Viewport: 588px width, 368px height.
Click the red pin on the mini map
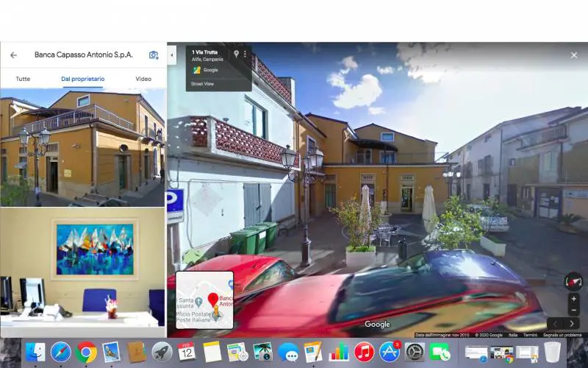tap(213, 300)
